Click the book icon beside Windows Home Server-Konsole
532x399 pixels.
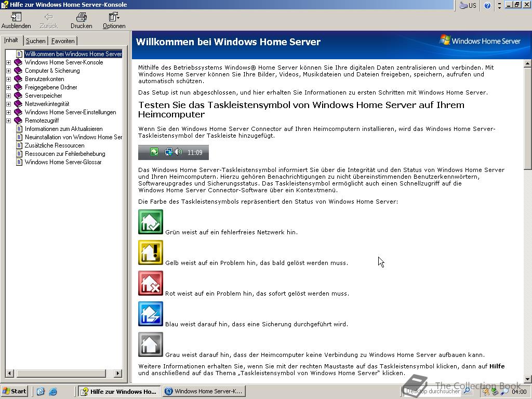pos(18,62)
